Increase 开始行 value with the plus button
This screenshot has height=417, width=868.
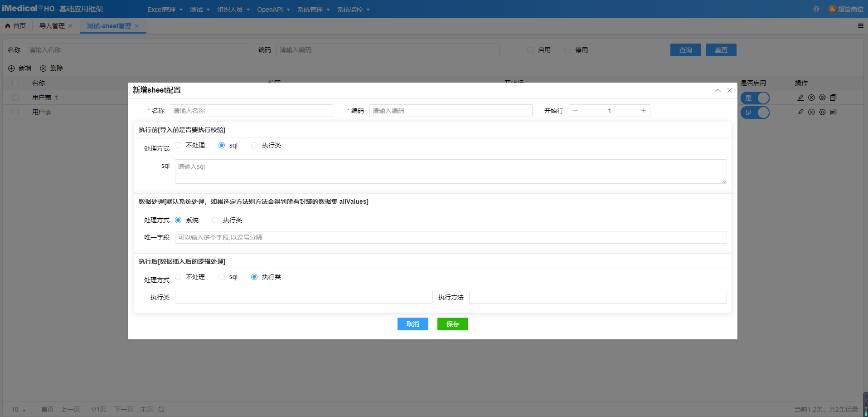pyautogui.click(x=643, y=111)
